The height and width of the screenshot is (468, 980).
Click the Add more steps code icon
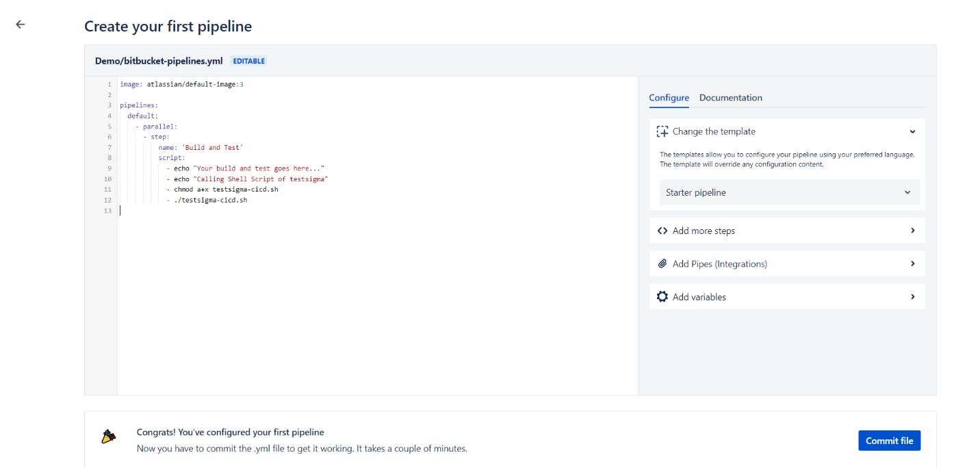(662, 231)
